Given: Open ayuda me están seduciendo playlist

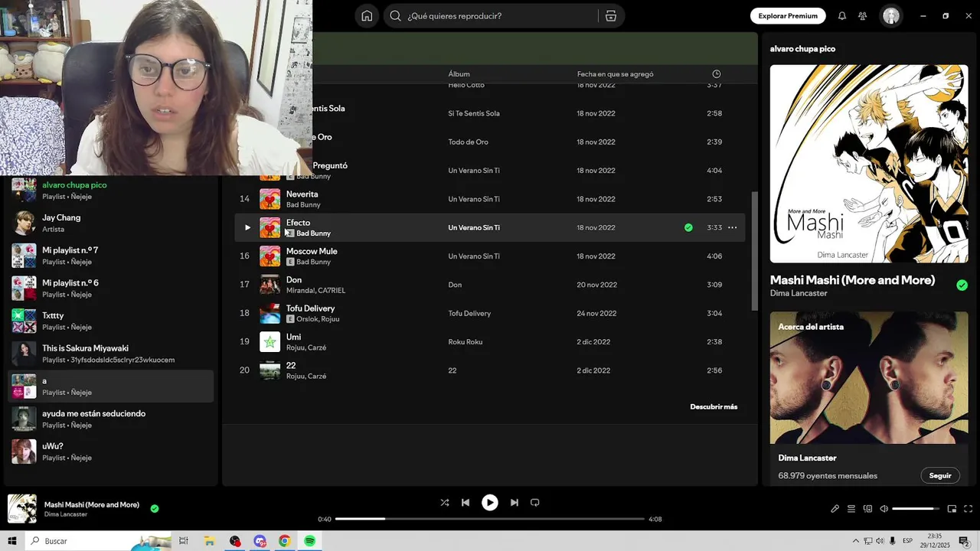Looking at the screenshot, I should tap(111, 419).
